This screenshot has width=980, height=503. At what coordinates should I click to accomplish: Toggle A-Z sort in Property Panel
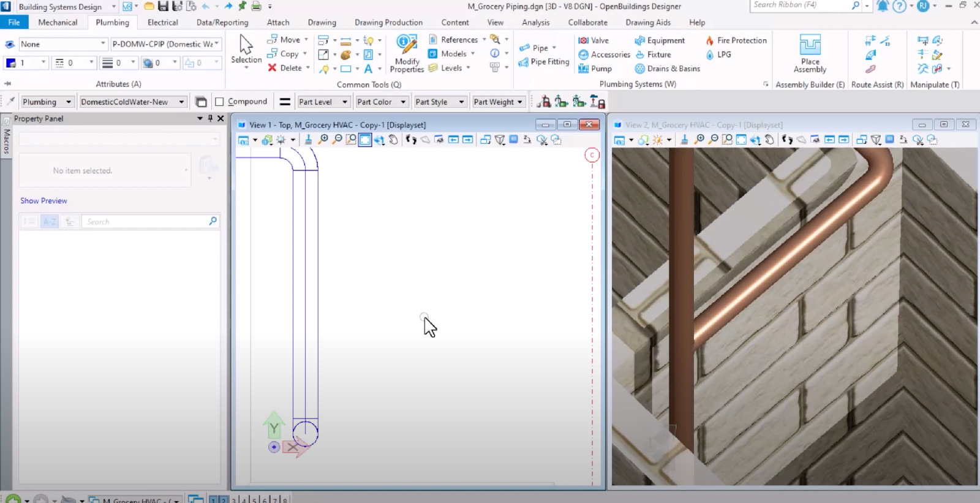point(50,222)
